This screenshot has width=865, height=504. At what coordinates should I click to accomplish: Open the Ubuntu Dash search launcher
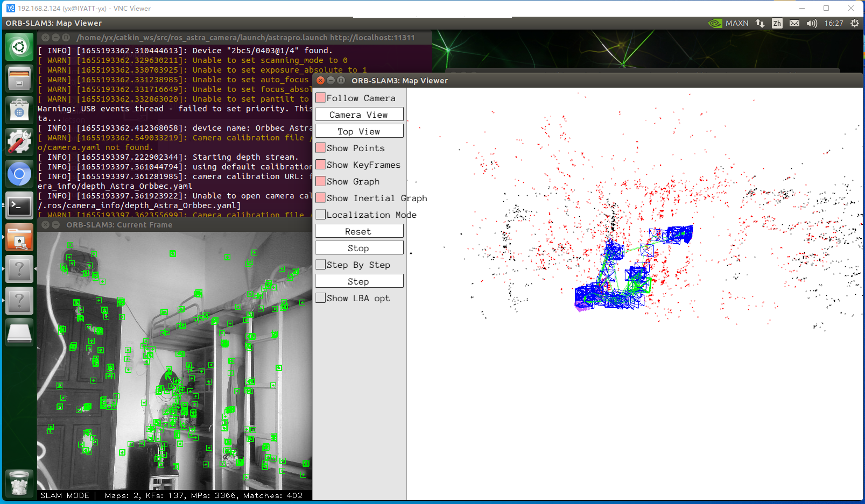pos(19,47)
